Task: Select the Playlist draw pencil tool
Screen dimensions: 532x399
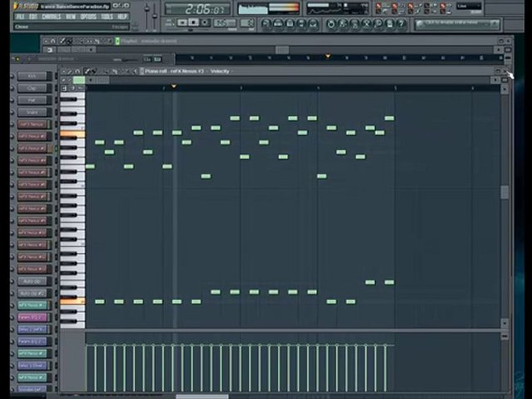Action: coord(62,41)
